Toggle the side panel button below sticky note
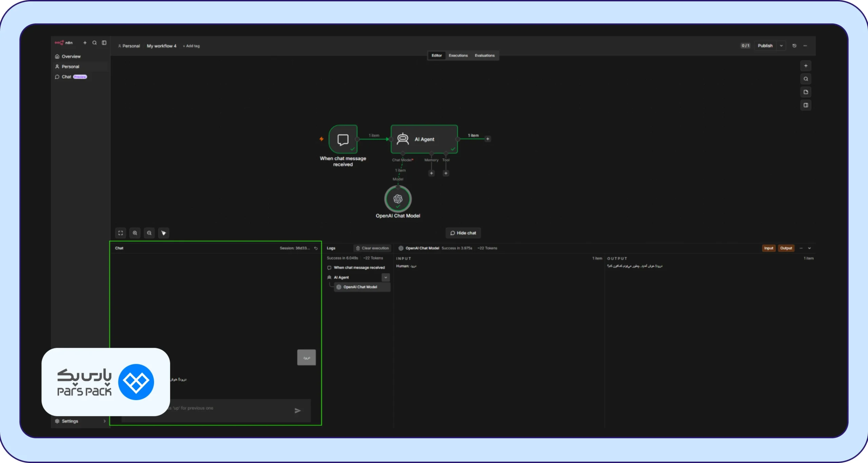 pos(806,105)
